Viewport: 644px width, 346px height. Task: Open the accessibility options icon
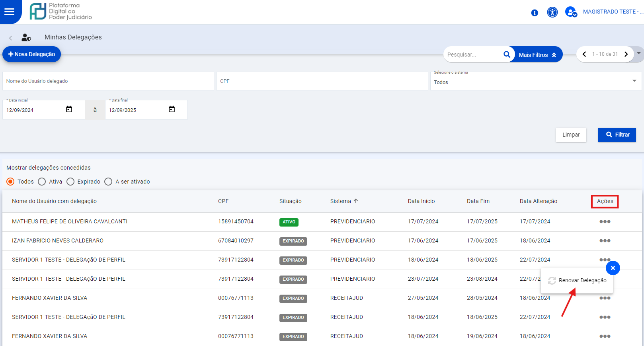coord(552,12)
